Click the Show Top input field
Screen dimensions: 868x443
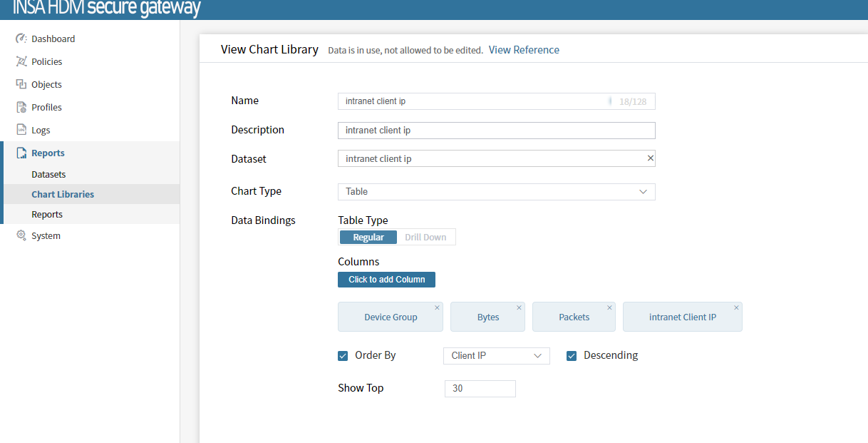click(x=480, y=389)
